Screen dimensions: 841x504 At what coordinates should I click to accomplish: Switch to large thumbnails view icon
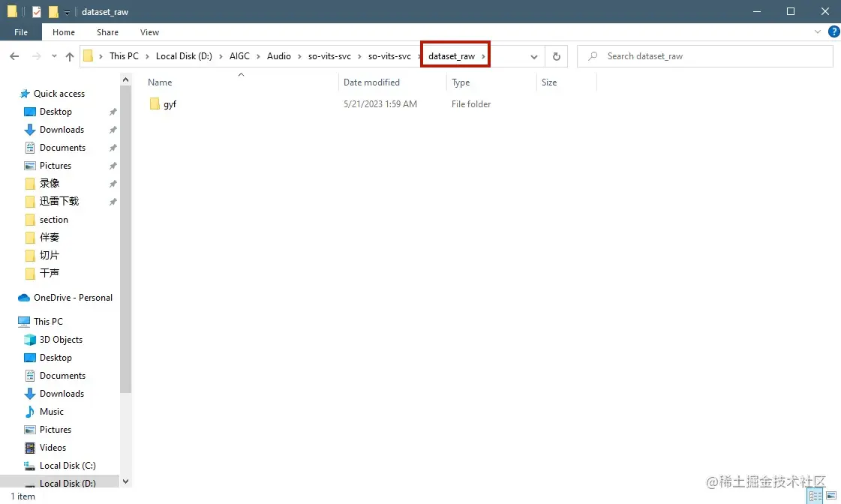coord(831,496)
